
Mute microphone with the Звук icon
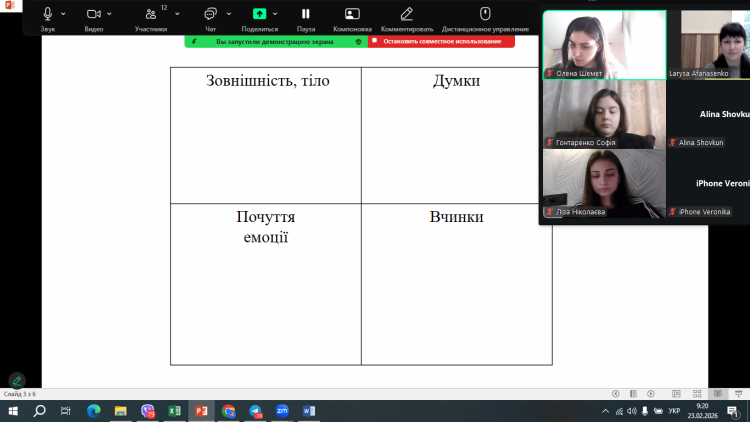tap(47, 14)
